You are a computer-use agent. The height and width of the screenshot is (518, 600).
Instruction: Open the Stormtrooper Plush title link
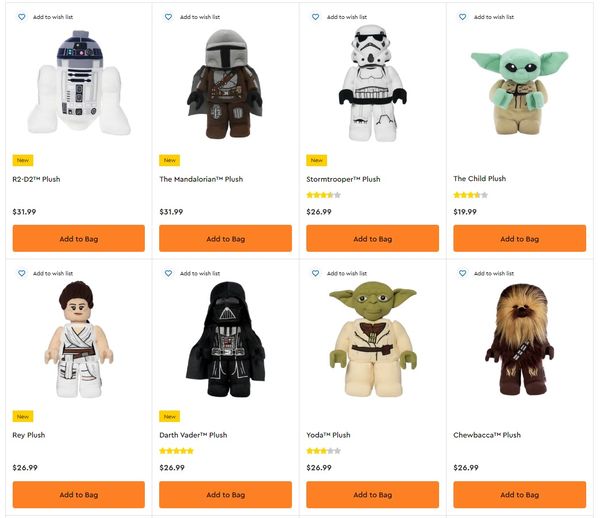[343, 179]
